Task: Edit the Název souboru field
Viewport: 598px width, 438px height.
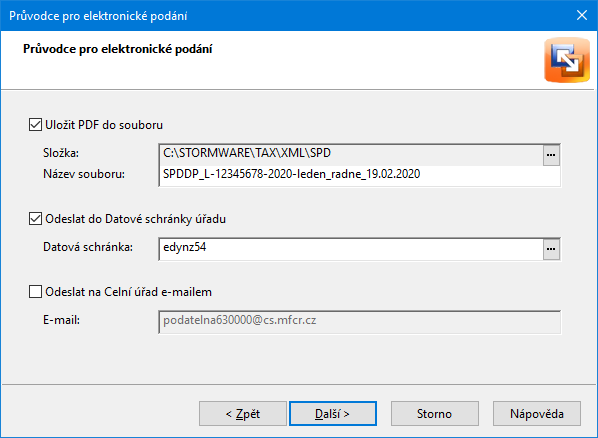Action: (360, 176)
